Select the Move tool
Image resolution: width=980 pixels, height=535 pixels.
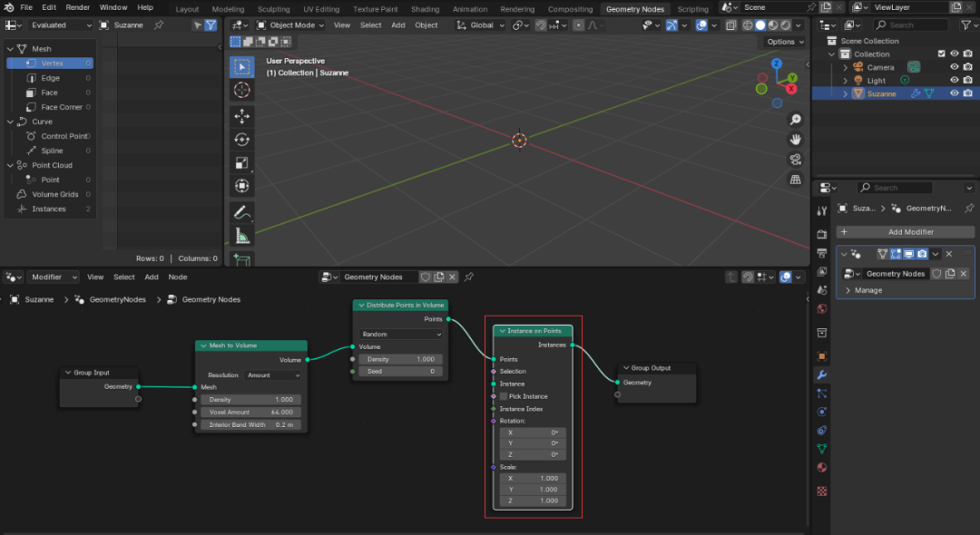tap(242, 116)
